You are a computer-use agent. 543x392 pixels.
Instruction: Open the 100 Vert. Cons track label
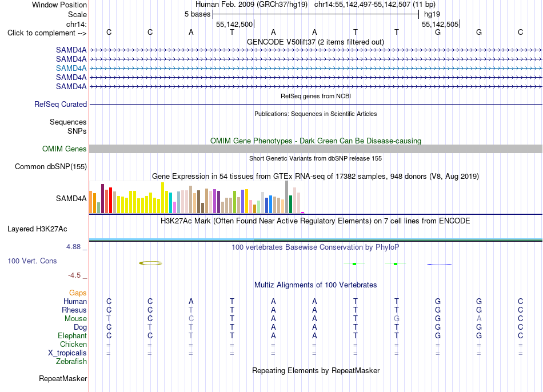(x=32, y=261)
